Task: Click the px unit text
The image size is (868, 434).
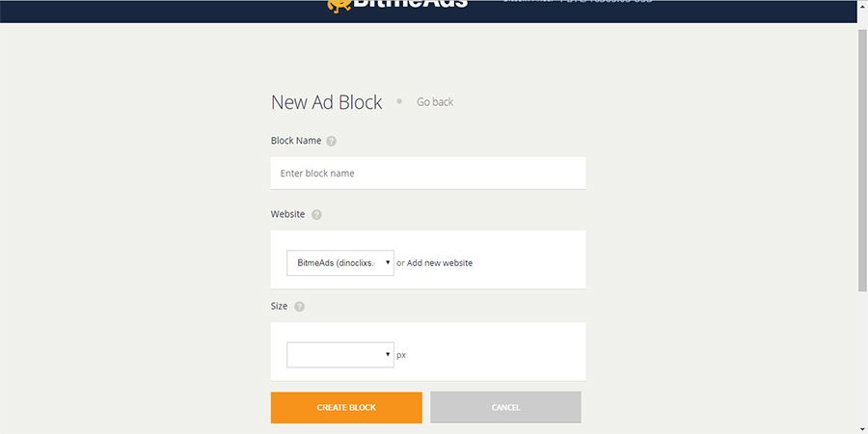Action: (401, 355)
